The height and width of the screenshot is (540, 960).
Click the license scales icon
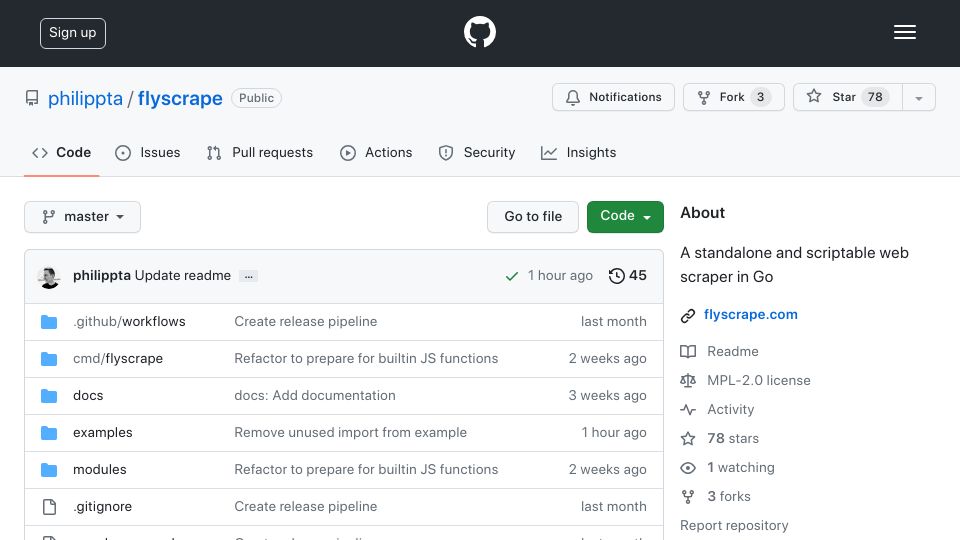[x=688, y=381]
